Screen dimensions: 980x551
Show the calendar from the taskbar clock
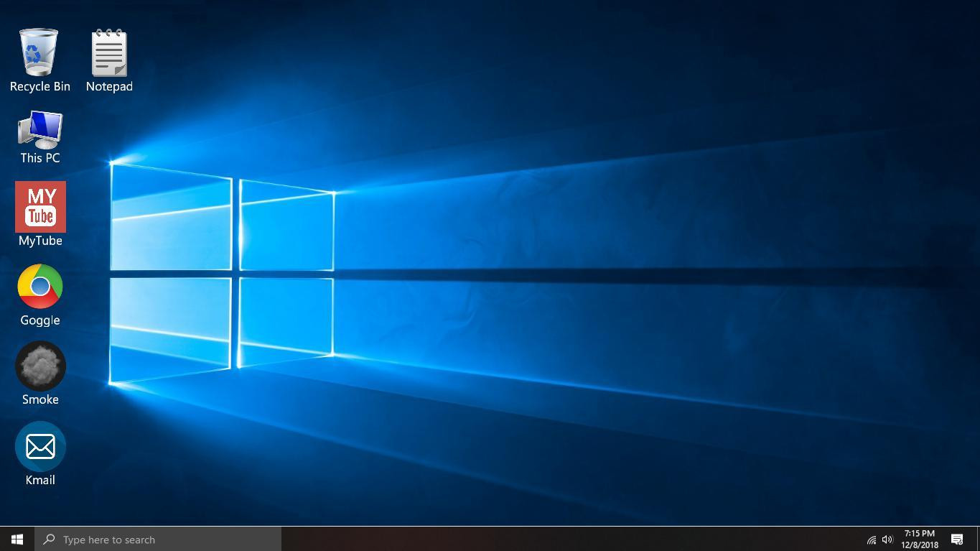pos(920,539)
